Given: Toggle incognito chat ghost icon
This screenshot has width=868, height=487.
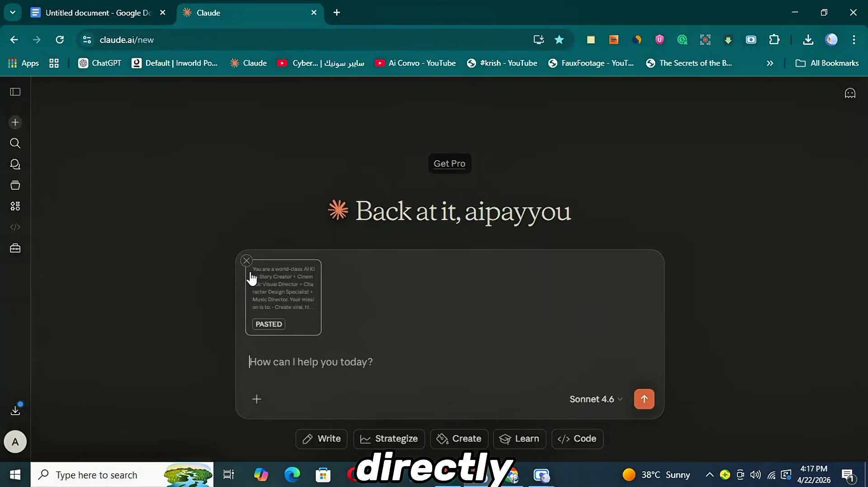Looking at the screenshot, I should coord(850,94).
